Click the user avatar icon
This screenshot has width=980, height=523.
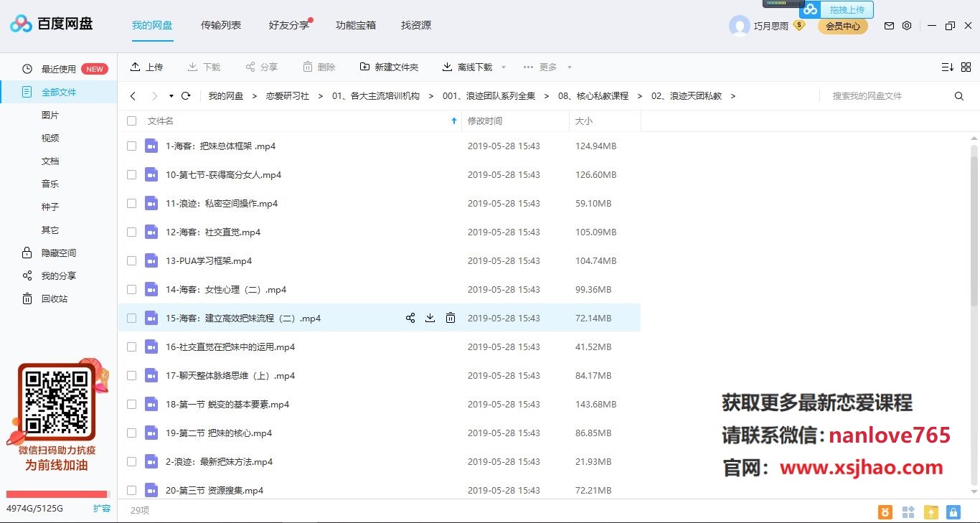click(739, 26)
